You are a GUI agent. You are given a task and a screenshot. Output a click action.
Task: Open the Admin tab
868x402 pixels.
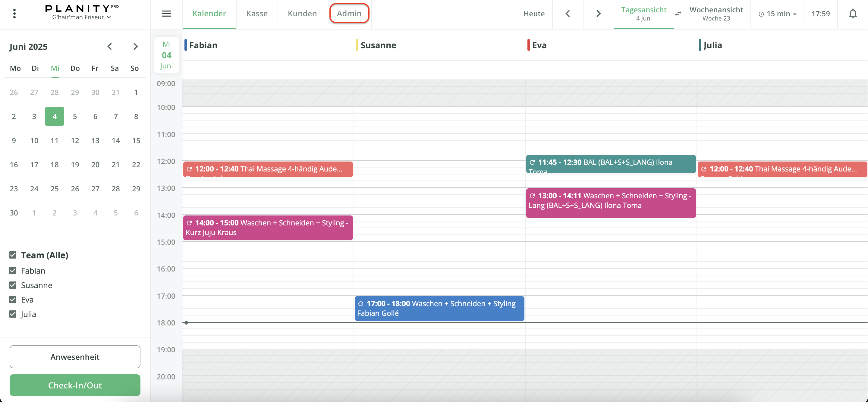(x=349, y=14)
